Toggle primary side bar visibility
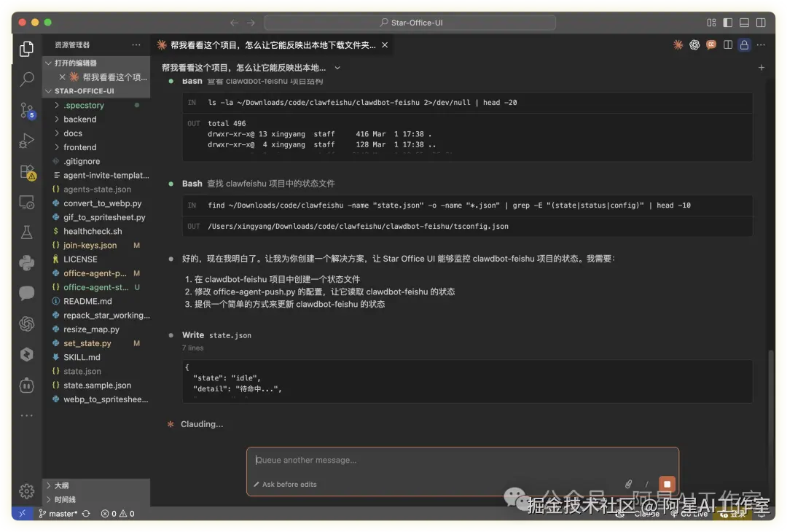The height and width of the screenshot is (532, 787). (x=728, y=23)
